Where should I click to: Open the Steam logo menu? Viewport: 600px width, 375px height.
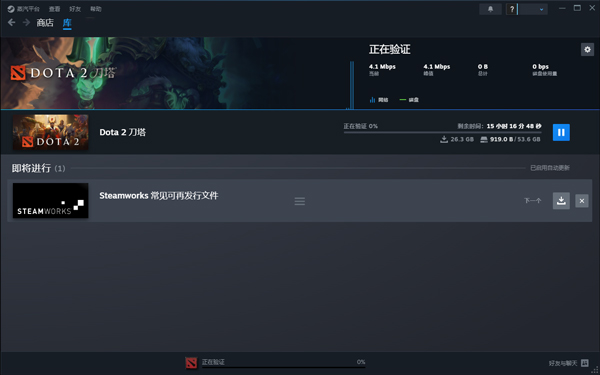pyautogui.click(x=23, y=9)
